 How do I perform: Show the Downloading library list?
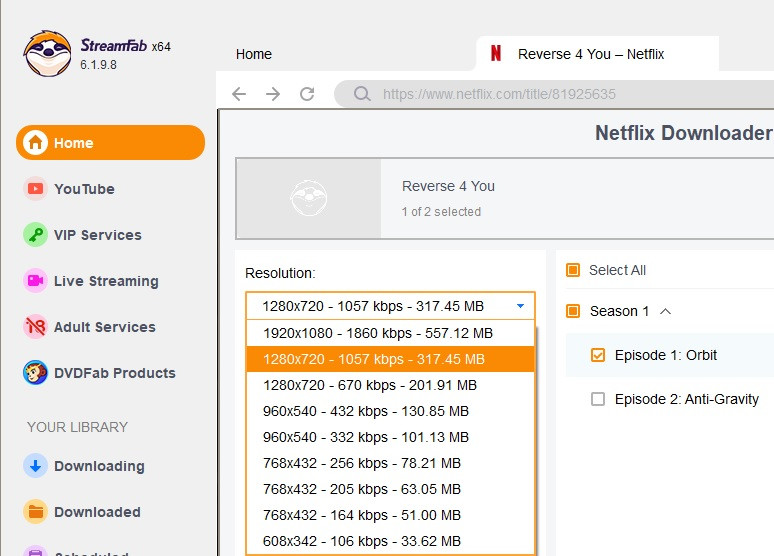pyautogui.click(x=98, y=466)
